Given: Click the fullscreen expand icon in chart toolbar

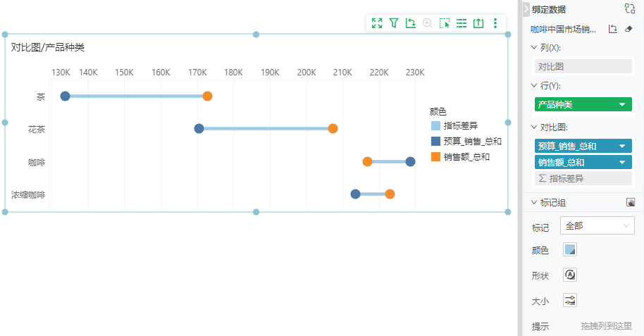Looking at the screenshot, I should (377, 23).
